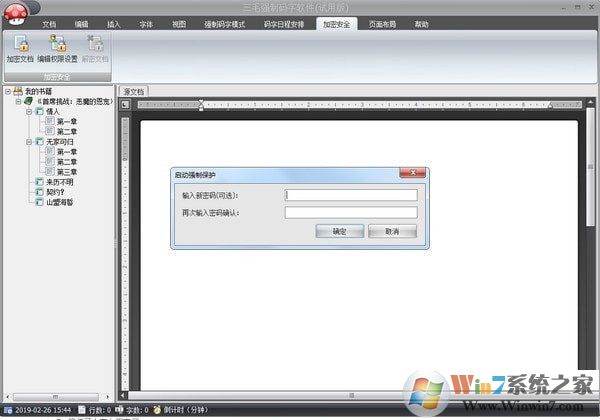The image size is (600, 420).
Task: Click the 倒计时 countdown alarm clock icon
Action: tap(157, 410)
